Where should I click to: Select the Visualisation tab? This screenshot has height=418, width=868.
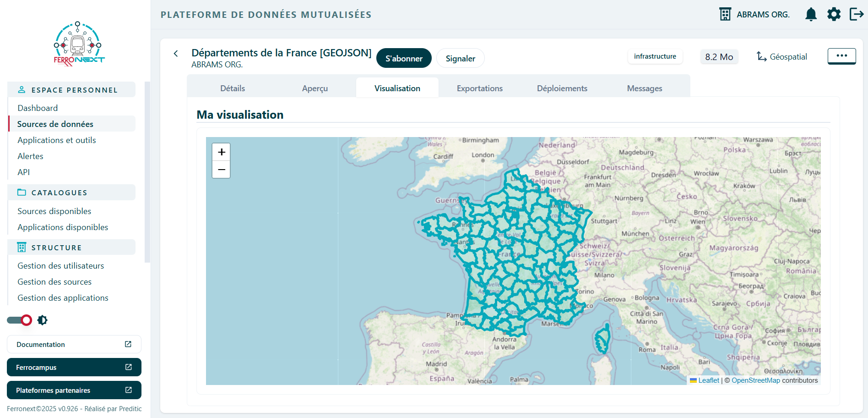coord(397,88)
